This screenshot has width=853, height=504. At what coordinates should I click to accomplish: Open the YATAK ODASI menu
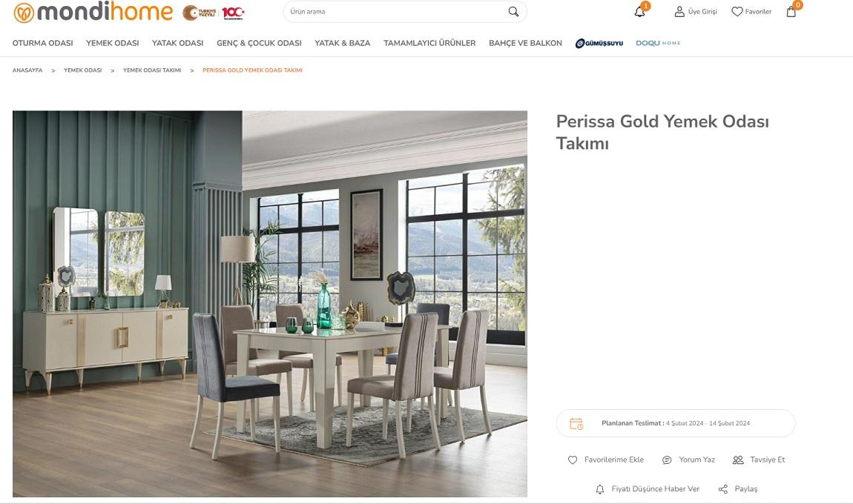tap(177, 43)
